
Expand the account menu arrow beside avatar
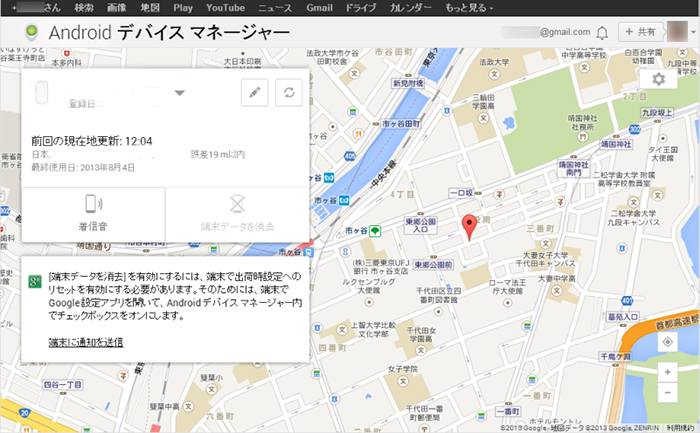[x=693, y=32]
